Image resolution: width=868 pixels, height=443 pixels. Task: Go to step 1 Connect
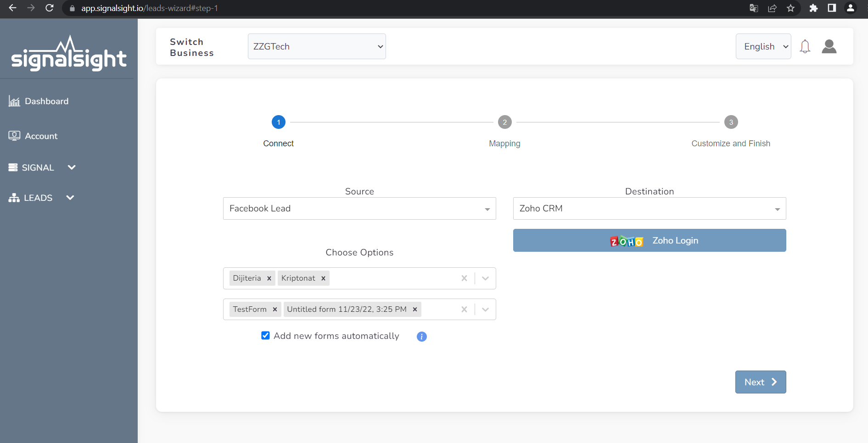pyautogui.click(x=279, y=122)
